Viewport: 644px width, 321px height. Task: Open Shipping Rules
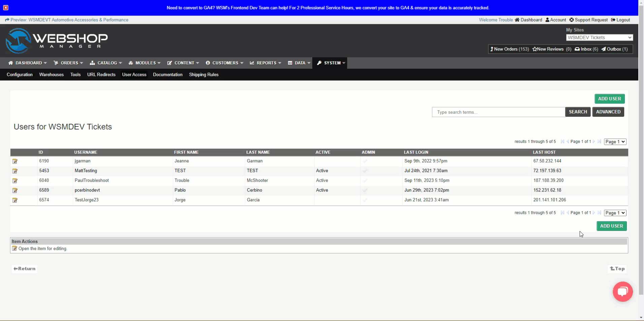point(203,75)
